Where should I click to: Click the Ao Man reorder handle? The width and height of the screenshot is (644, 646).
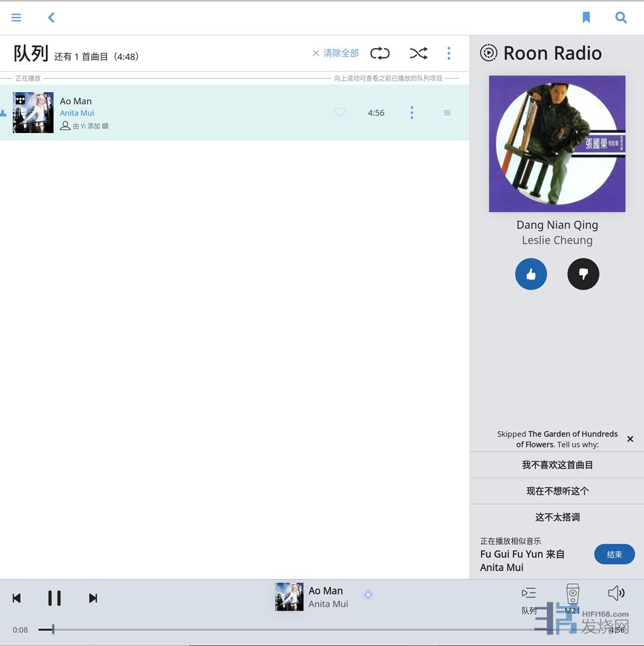[447, 113]
